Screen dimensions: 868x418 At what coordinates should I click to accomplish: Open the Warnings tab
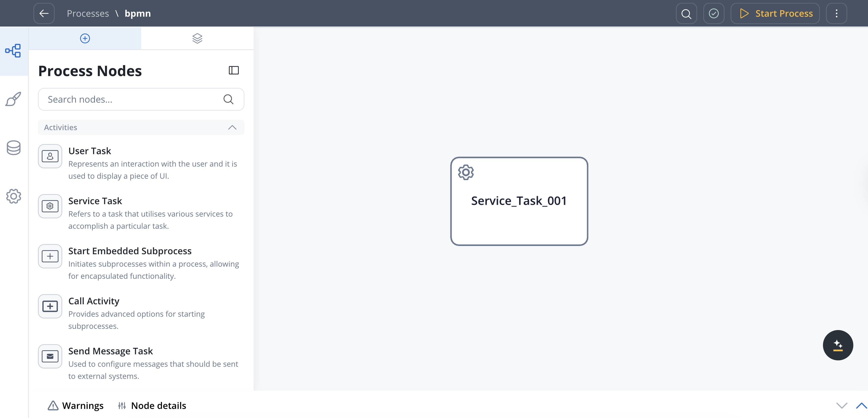(76, 406)
